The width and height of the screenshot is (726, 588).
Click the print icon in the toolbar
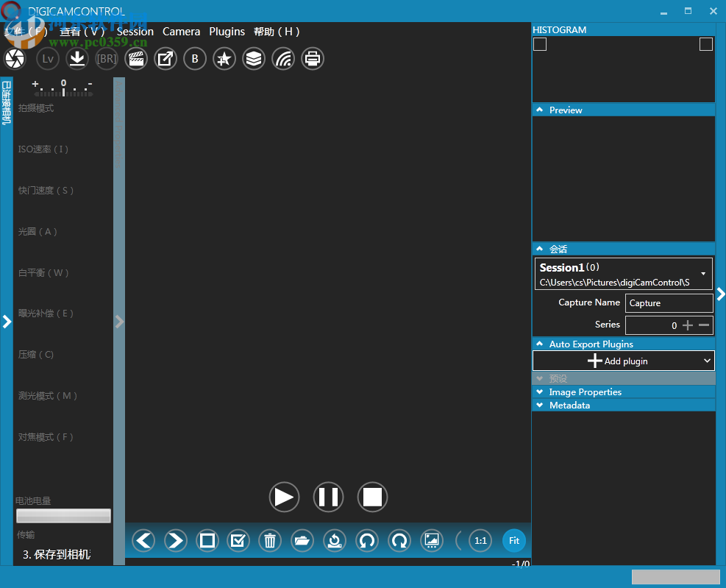pyautogui.click(x=313, y=59)
